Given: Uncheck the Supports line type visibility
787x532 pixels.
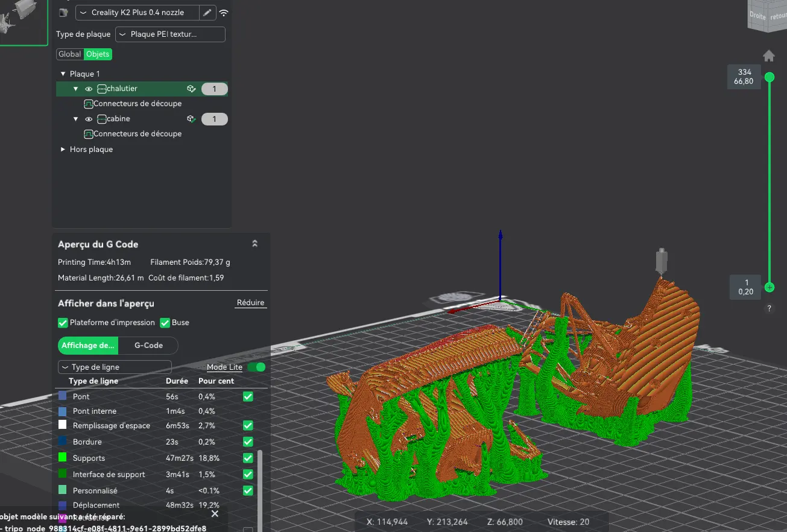Looking at the screenshot, I should point(248,458).
